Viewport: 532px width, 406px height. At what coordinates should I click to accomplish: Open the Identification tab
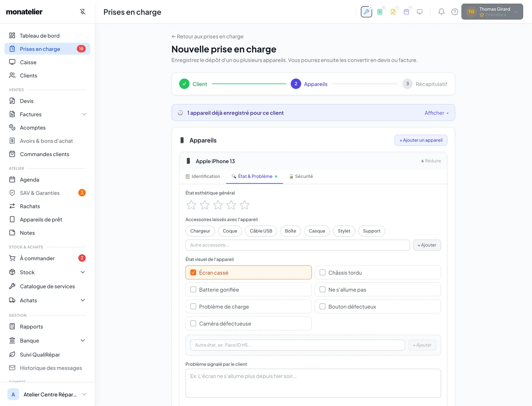coord(203,176)
